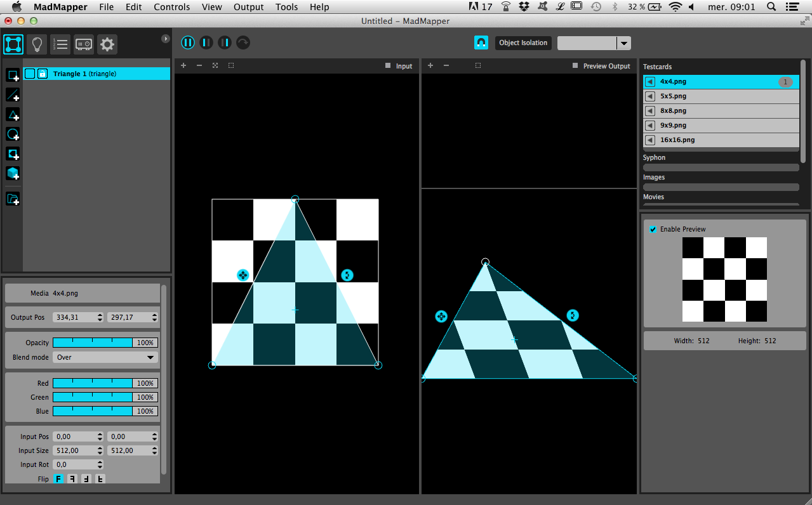
Task: Click the add triangle surface tool
Action: (x=13, y=115)
